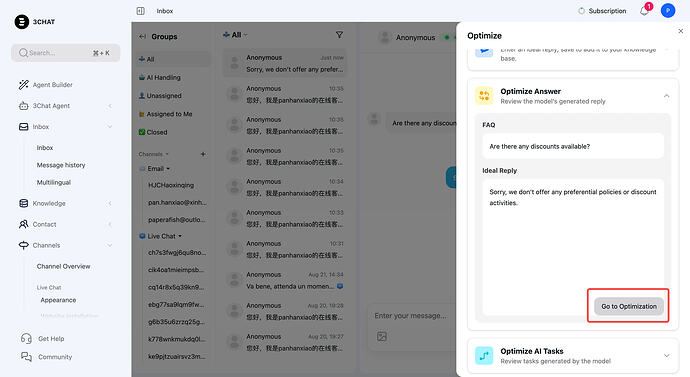
Task: Open the Anonymous conversation from 10:31
Action: pos(285,249)
